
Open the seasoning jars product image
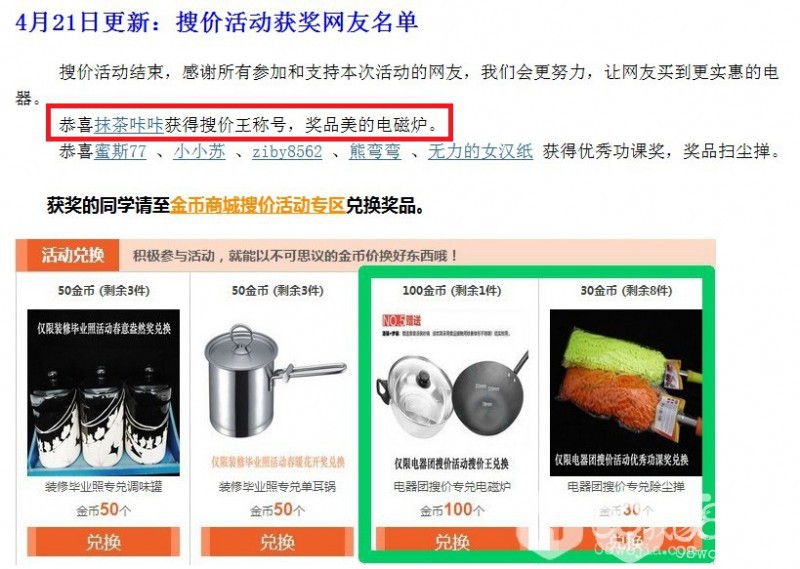pyautogui.click(x=104, y=392)
